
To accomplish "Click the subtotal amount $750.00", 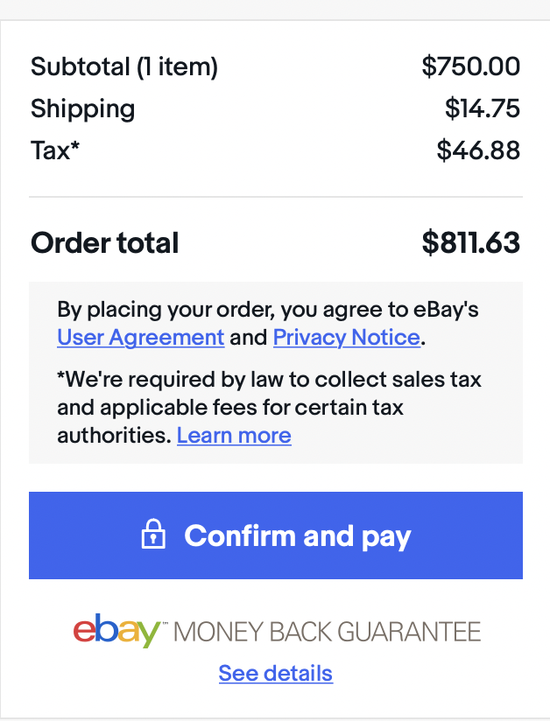I will [471, 66].
